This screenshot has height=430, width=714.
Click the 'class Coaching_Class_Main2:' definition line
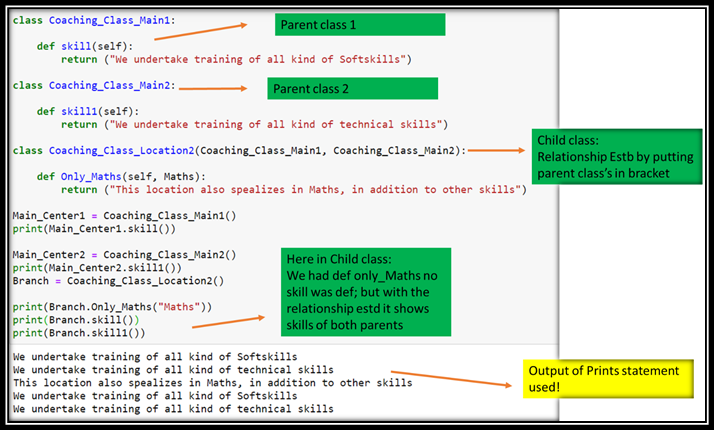[94, 86]
